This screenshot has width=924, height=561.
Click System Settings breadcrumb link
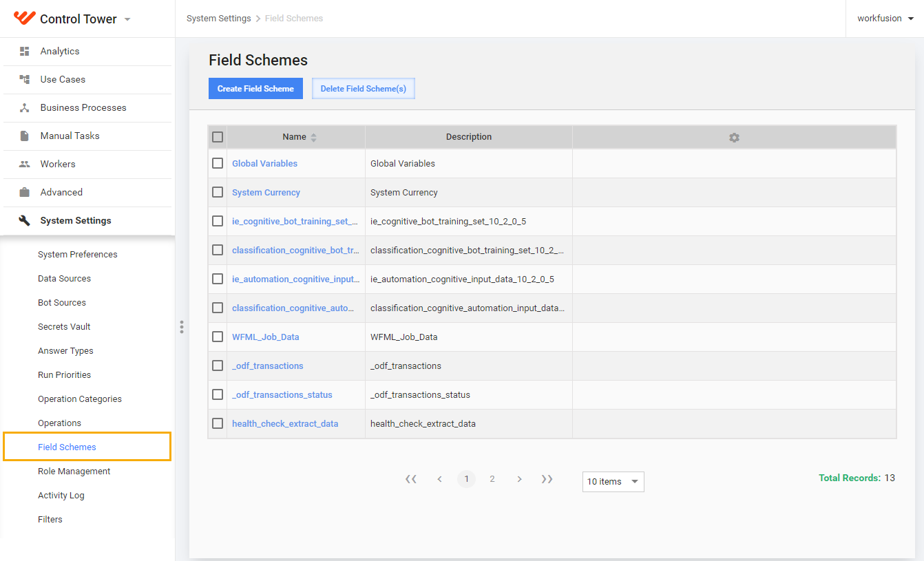pyautogui.click(x=219, y=19)
